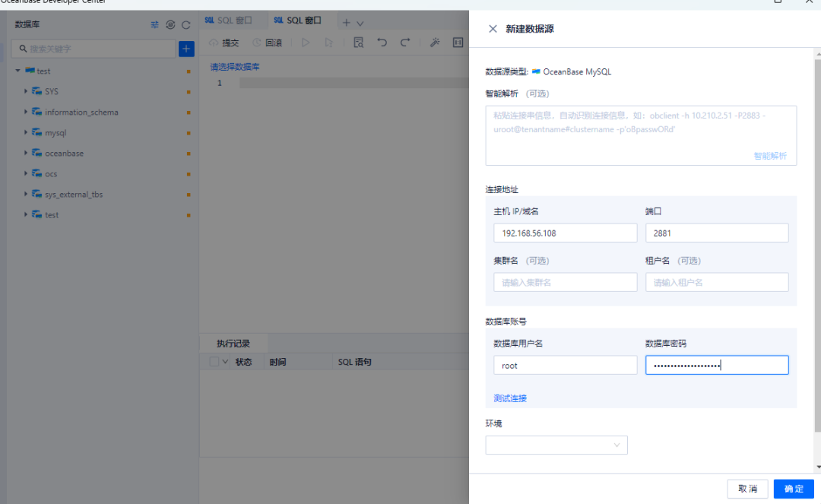Select the oceanbase database icon
The width and height of the screenshot is (821, 504).
(36, 153)
